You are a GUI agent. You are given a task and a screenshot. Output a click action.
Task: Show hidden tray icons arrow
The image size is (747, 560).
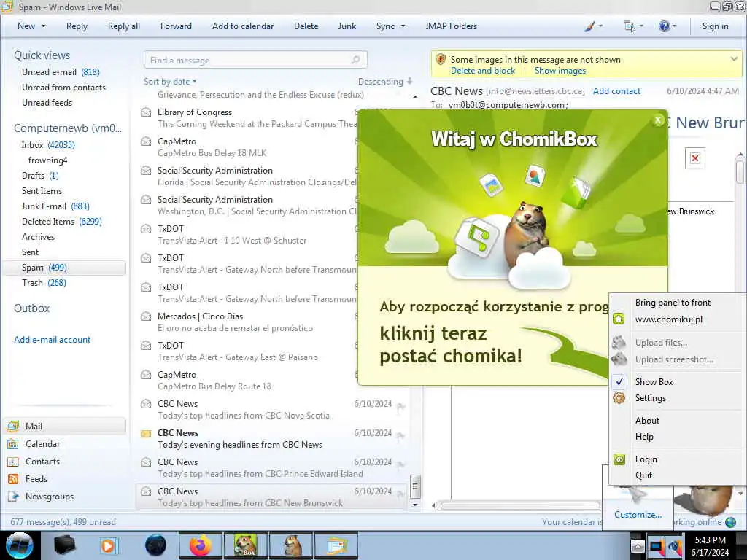pos(638,545)
